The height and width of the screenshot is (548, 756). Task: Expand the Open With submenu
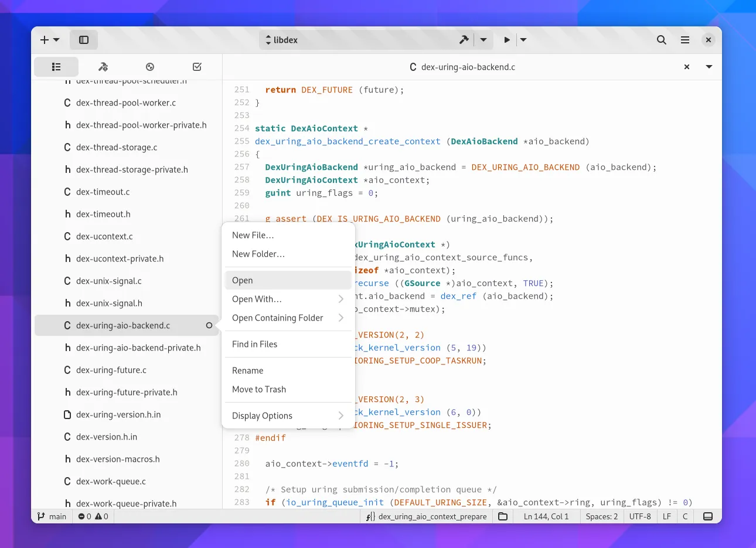[x=287, y=299]
